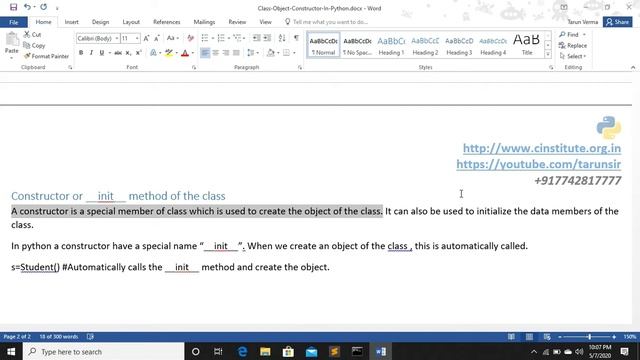Open the File tab
The image size is (640, 360).
(13, 22)
